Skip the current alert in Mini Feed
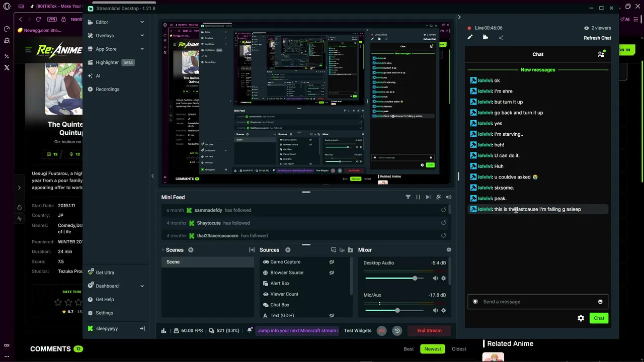The height and width of the screenshot is (362, 644). [428, 197]
